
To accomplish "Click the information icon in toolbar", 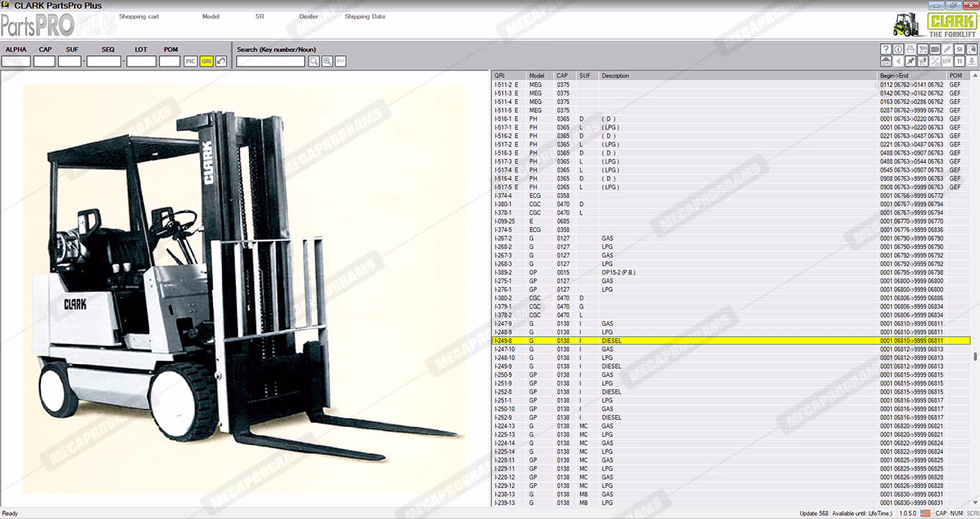I will coord(898,50).
